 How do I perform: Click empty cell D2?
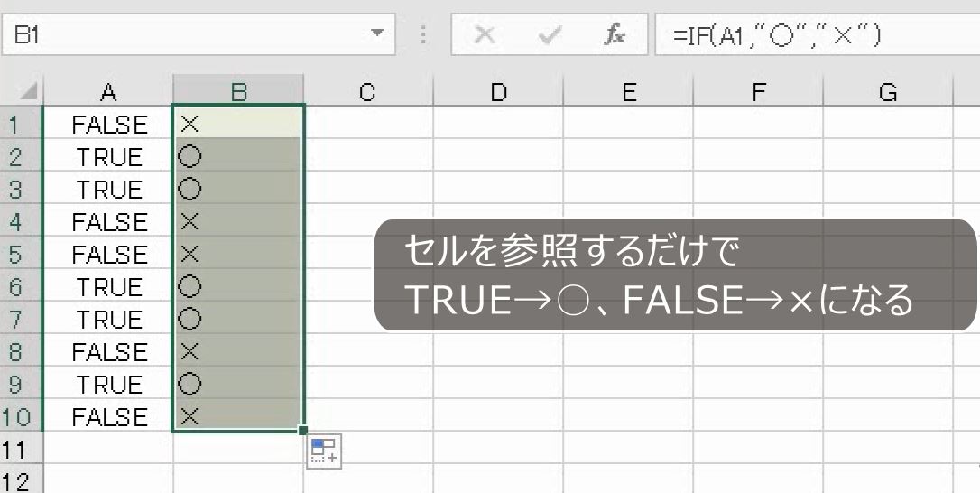pyautogui.click(x=498, y=154)
